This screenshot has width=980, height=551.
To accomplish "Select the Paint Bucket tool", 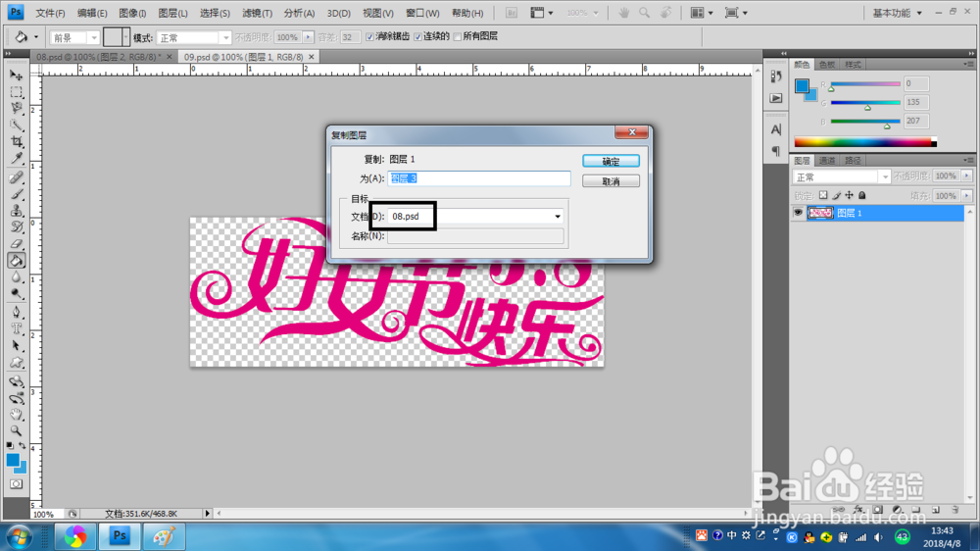I will click(17, 260).
